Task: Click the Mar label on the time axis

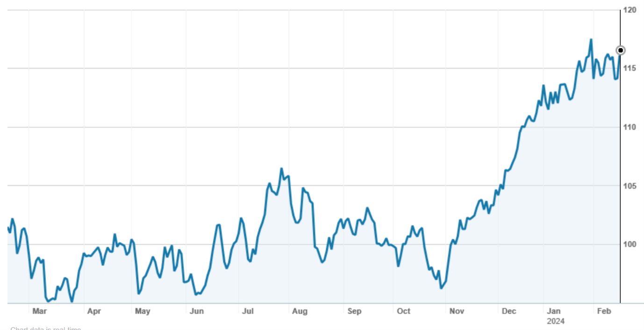Action: 39,311
